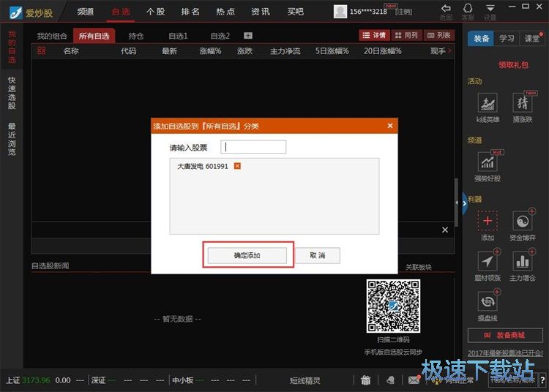Open the 题材领涨 tool icon
Image resolution: width=549 pixels, height=392 pixels.
coord(488,261)
